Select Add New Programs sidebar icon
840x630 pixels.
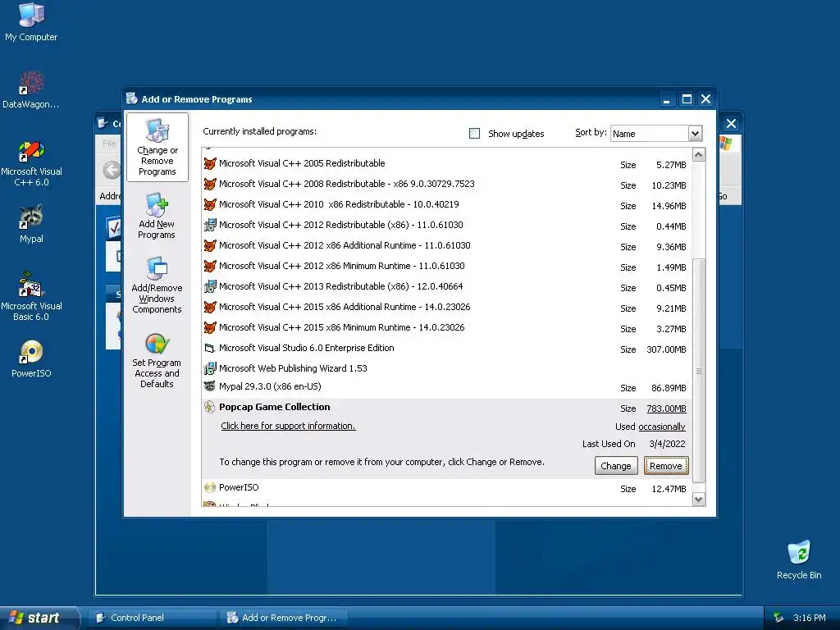(x=157, y=216)
